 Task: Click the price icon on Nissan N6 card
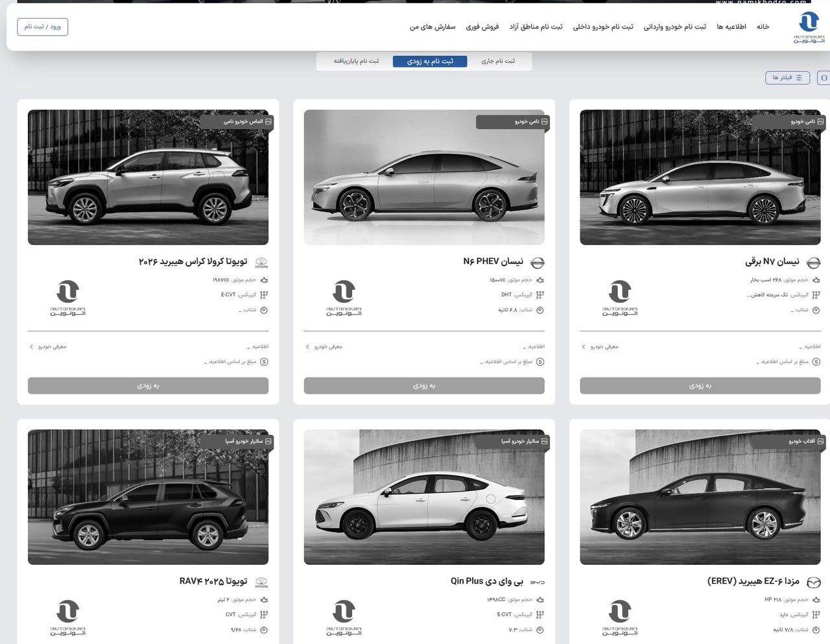click(540, 362)
